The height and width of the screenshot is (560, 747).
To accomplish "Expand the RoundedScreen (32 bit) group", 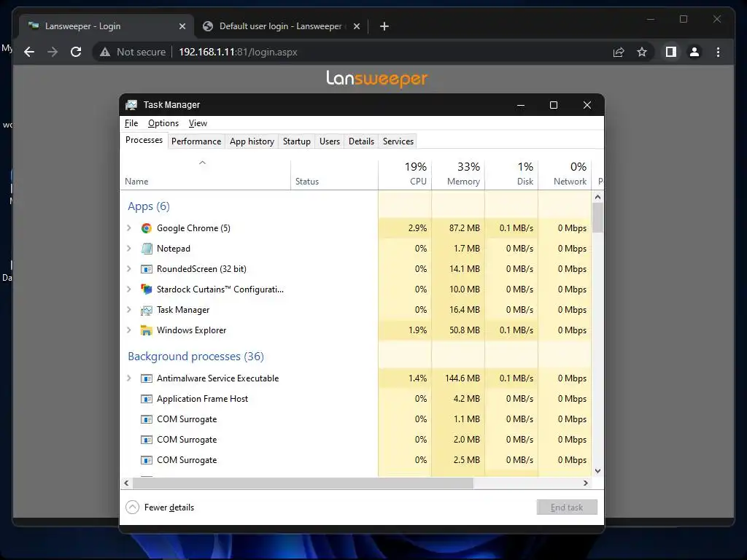I will coord(128,269).
